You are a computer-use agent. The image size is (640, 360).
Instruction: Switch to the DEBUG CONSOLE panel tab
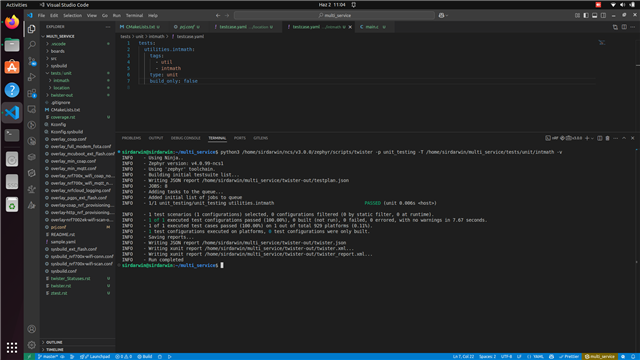pos(186,138)
